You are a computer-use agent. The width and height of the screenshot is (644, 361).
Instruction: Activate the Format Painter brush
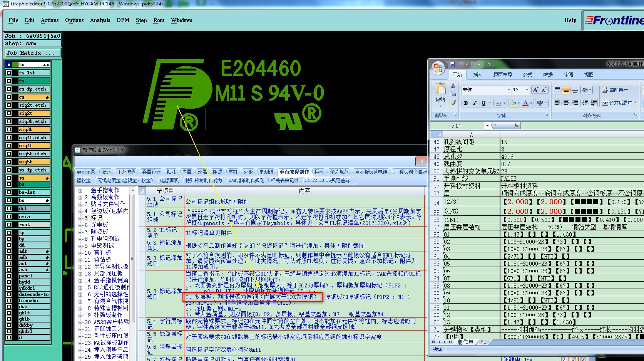click(453, 102)
